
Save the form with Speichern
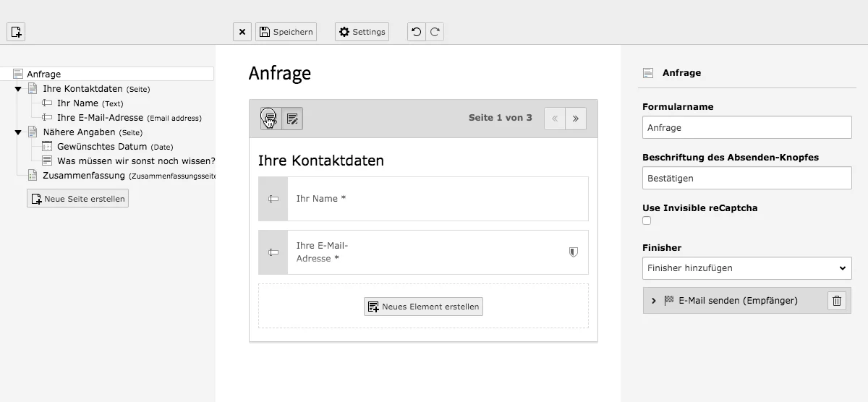[286, 32]
